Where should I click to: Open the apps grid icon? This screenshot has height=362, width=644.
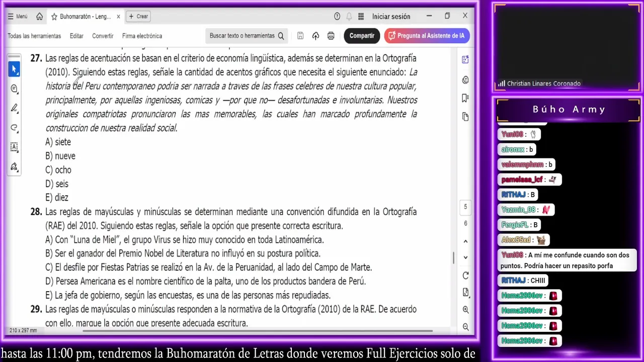(x=361, y=17)
